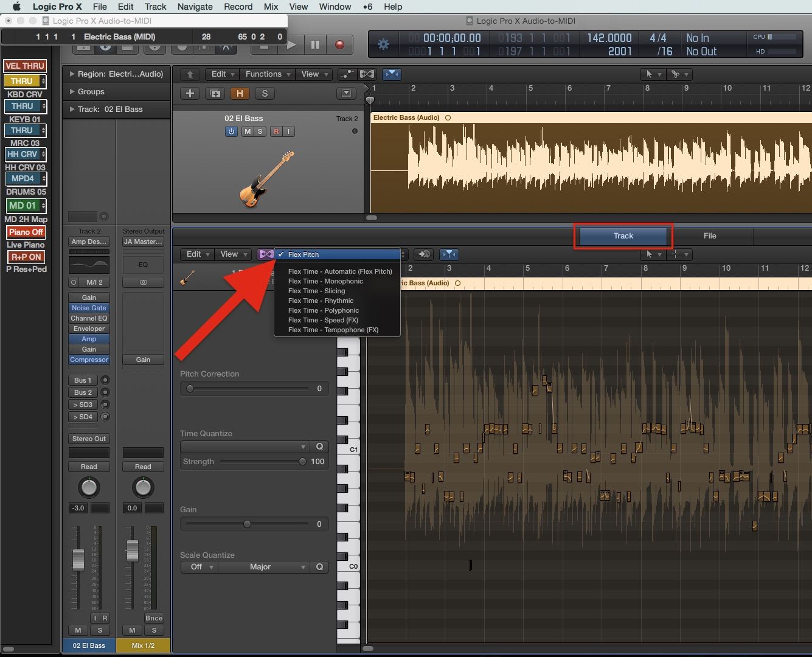Click the bass guitar track icon
812x657 pixels.
tap(267, 179)
